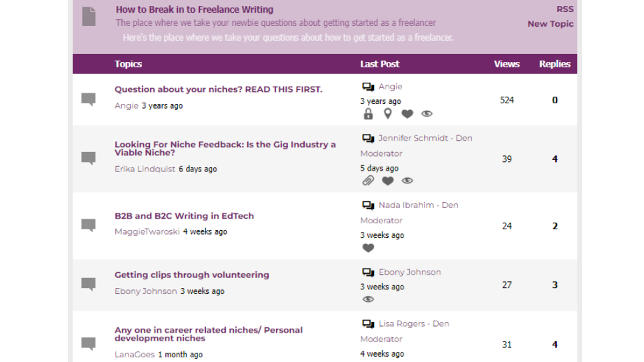Toggle eye icon on Angie's pinned topic

pos(427,114)
